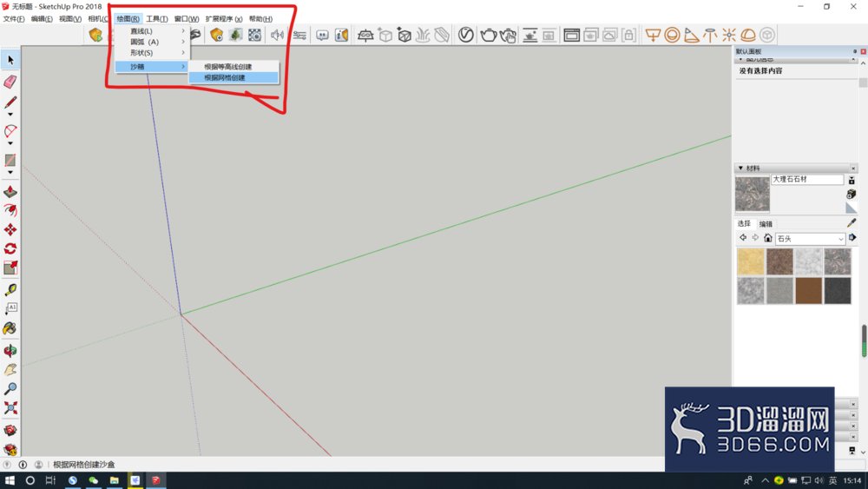Expand the 形状(S) submenu
The height and width of the screenshot is (489, 868).
[x=152, y=53]
